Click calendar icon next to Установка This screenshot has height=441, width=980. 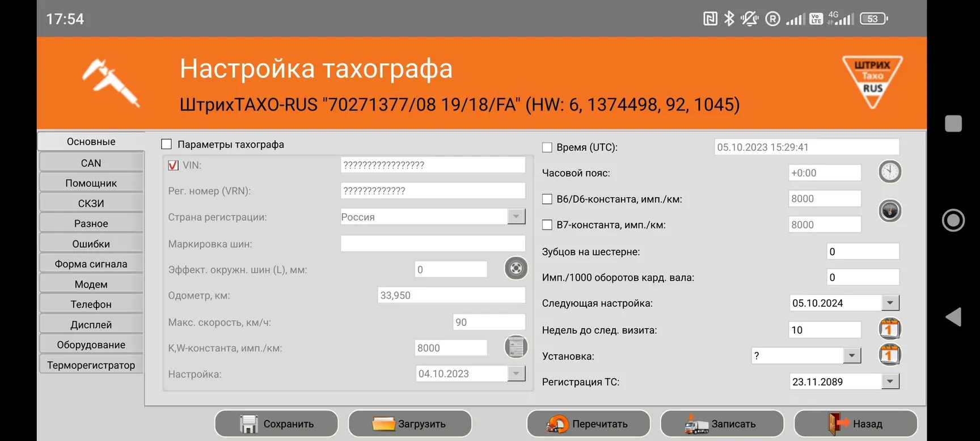(890, 355)
